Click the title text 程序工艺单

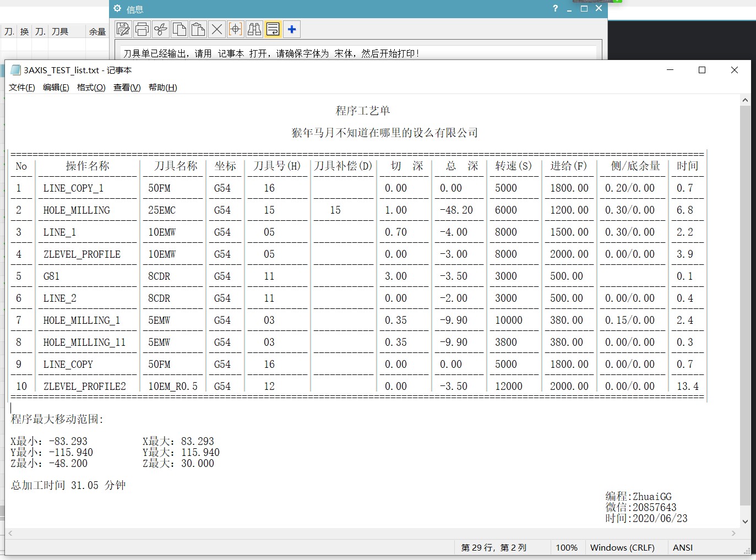[363, 111]
